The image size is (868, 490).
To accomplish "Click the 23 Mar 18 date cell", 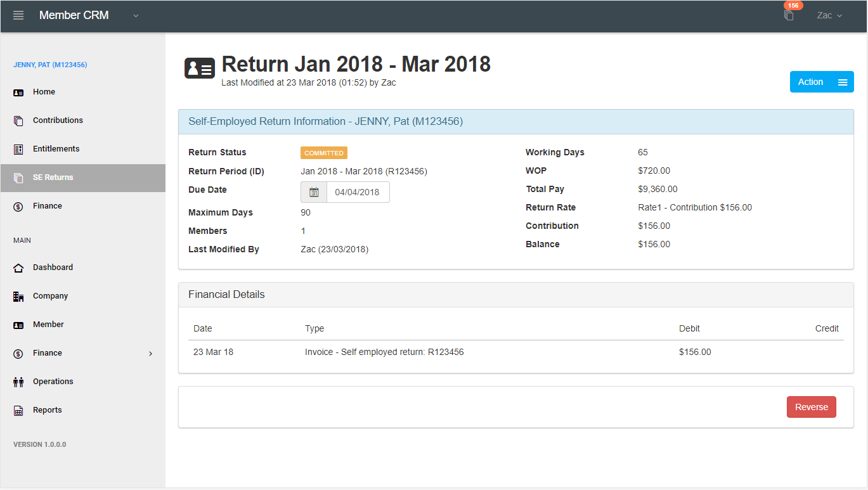I will [x=213, y=352].
